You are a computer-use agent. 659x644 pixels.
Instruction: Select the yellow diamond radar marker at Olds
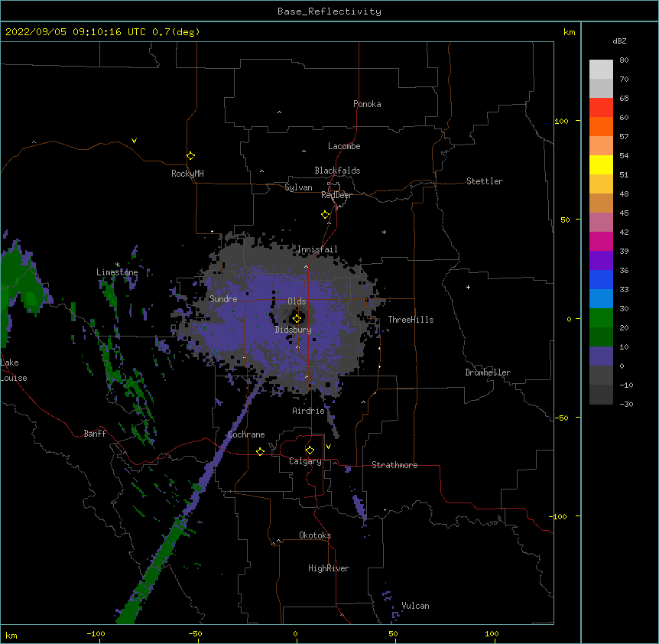click(297, 319)
